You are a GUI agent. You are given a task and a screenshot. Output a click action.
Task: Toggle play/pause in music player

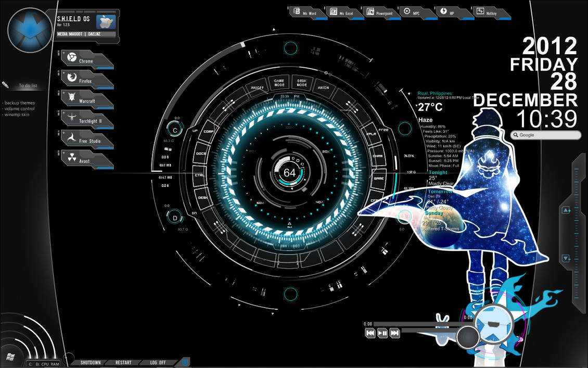pos(382,333)
